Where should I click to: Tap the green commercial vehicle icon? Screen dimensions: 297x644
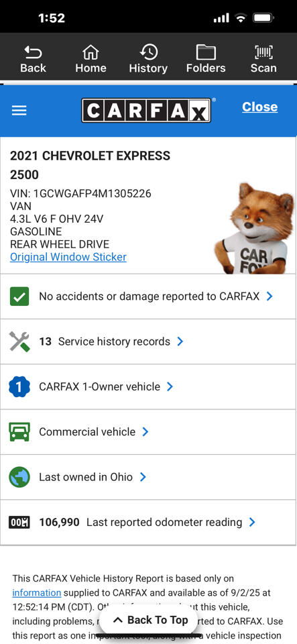19,432
